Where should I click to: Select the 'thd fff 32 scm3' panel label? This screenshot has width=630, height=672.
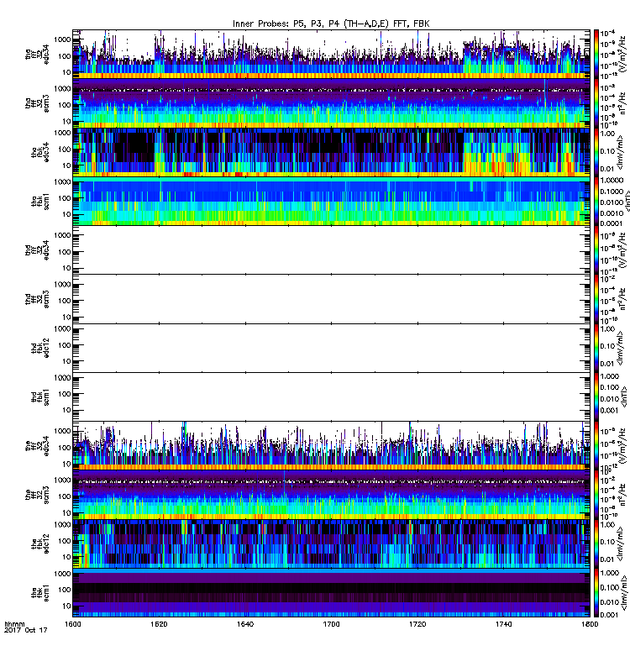[37, 299]
